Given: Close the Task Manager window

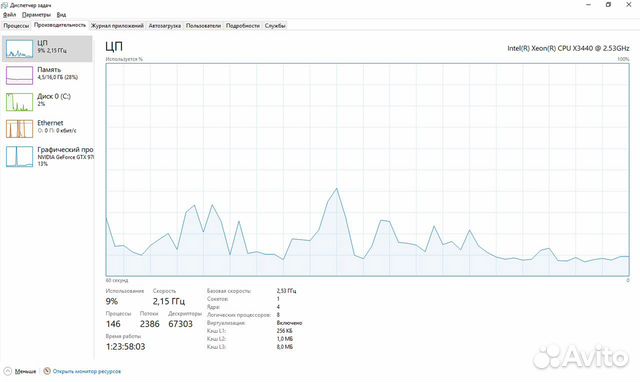Looking at the screenshot, I should tap(629, 5).
